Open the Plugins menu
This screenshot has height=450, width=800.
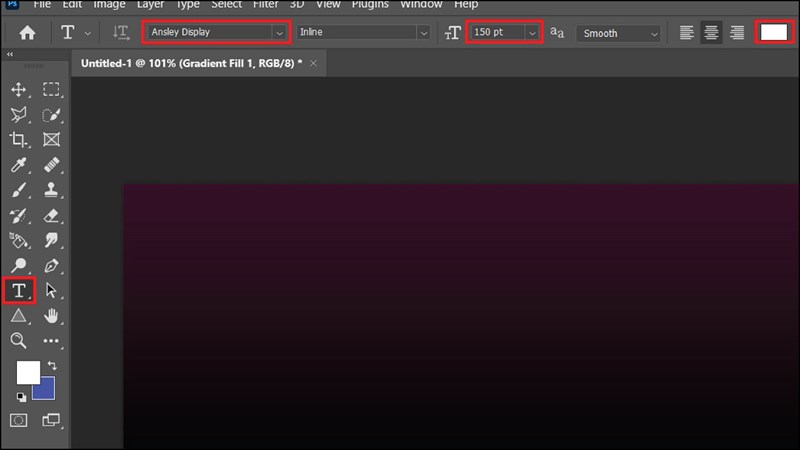[370, 5]
